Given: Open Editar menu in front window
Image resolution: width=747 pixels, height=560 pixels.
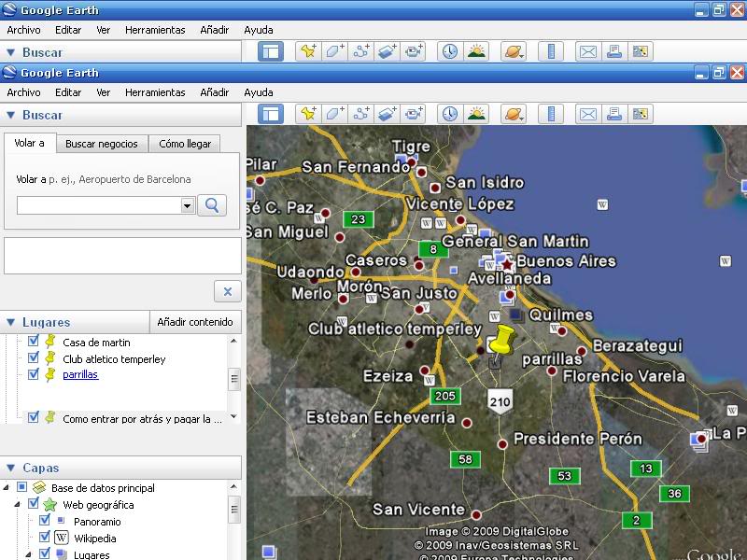Looking at the screenshot, I should [x=68, y=92].
